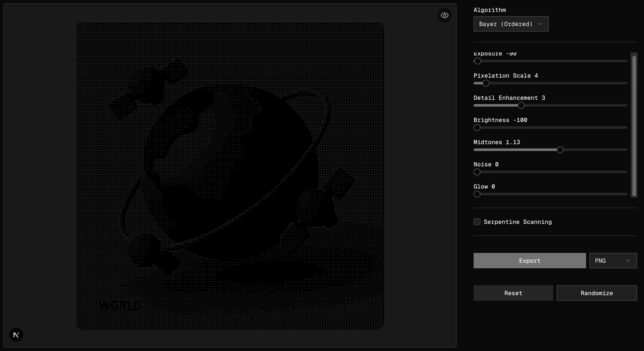The image size is (644, 351).
Task: Click the Brightness slider handle
Action: point(477,128)
